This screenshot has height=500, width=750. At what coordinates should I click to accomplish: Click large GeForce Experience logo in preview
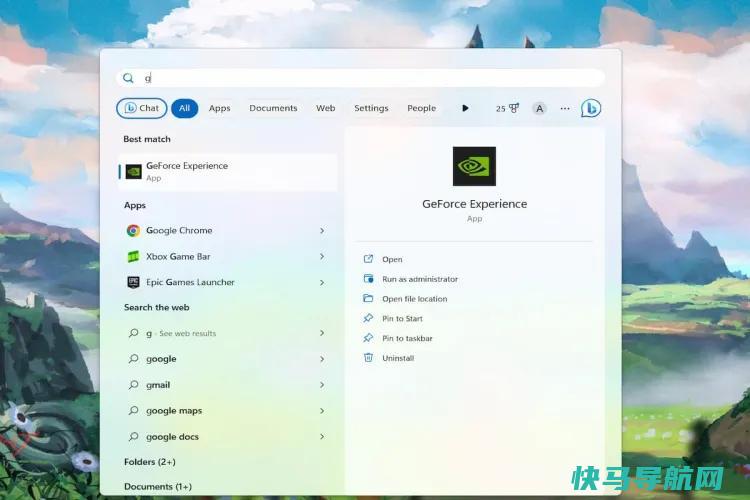pyautogui.click(x=474, y=166)
